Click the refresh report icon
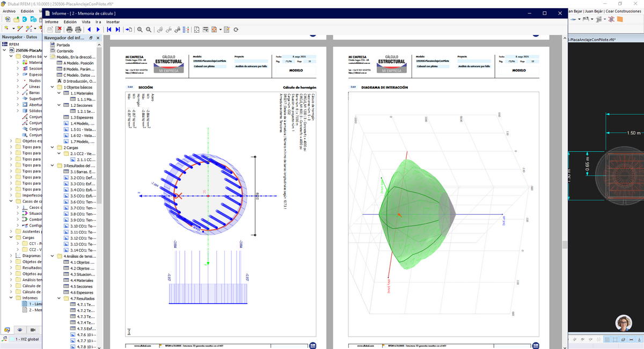 (x=236, y=30)
